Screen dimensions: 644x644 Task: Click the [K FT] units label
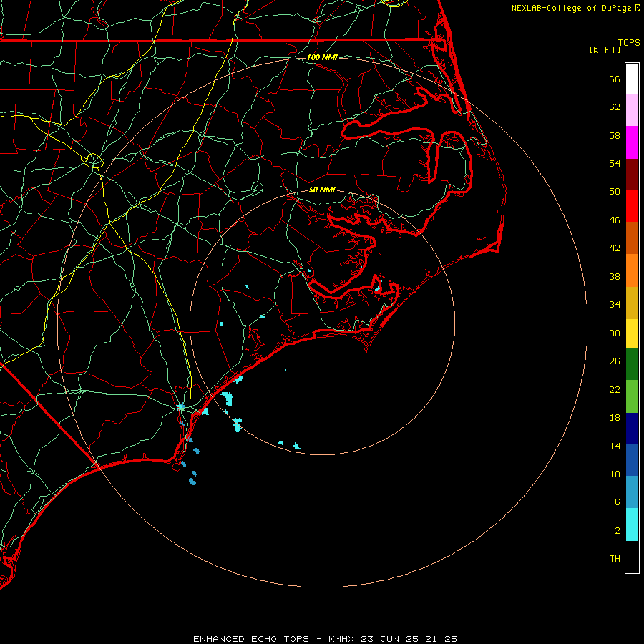[x=605, y=49]
